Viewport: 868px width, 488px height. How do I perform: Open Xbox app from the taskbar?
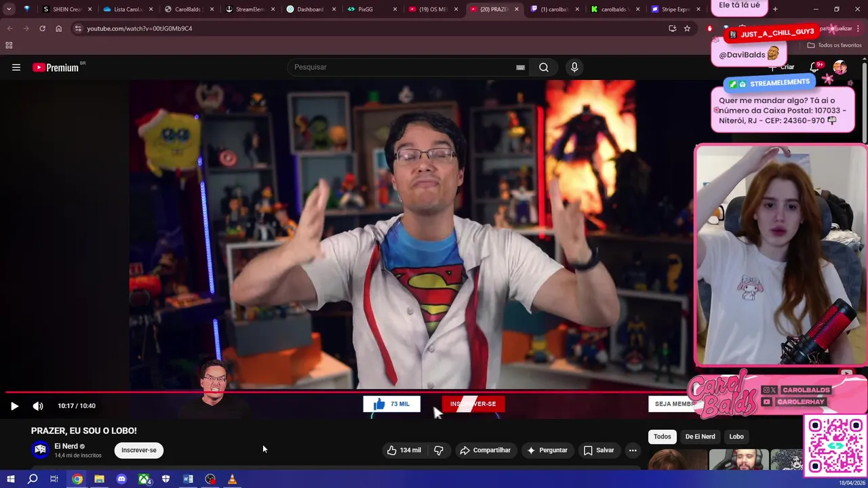[144, 479]
